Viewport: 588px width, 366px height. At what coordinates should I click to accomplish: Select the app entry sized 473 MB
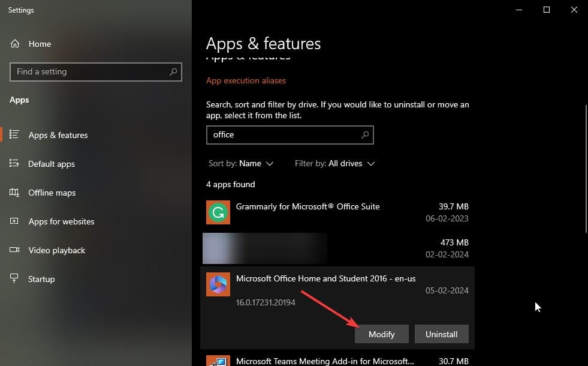337,248
